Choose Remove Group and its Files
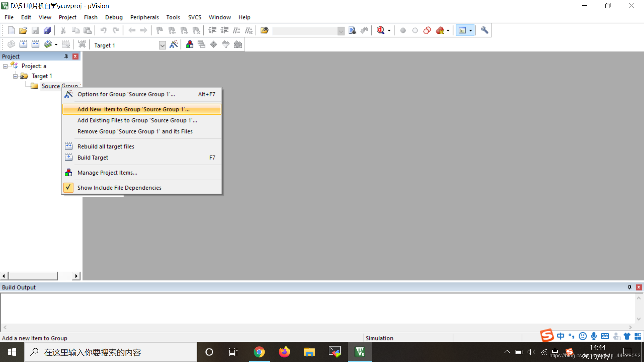This screenshot has height=362, width=644. tap(142, 131)
